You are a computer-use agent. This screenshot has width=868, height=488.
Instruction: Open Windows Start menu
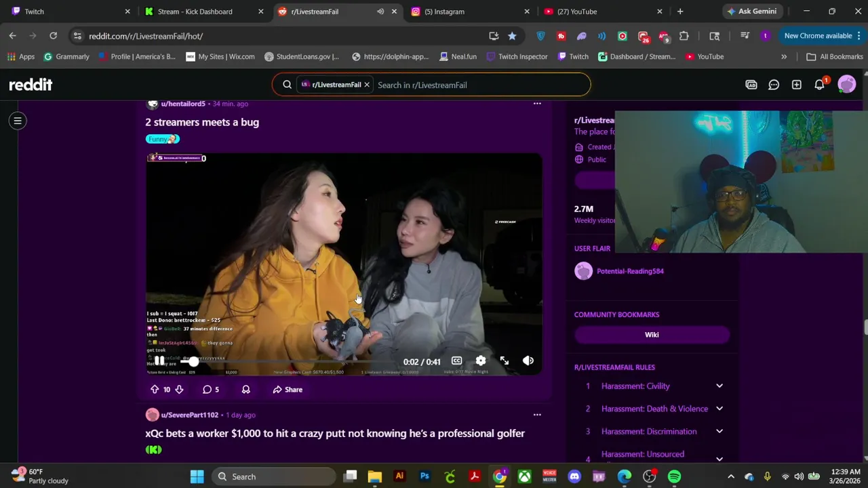197,476
